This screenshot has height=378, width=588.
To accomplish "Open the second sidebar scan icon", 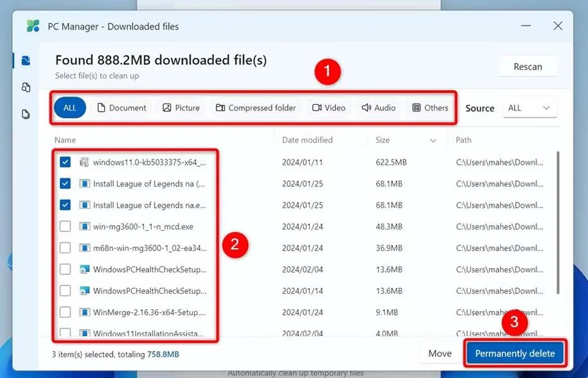I will pyautogui.click(x=26, y=87).
